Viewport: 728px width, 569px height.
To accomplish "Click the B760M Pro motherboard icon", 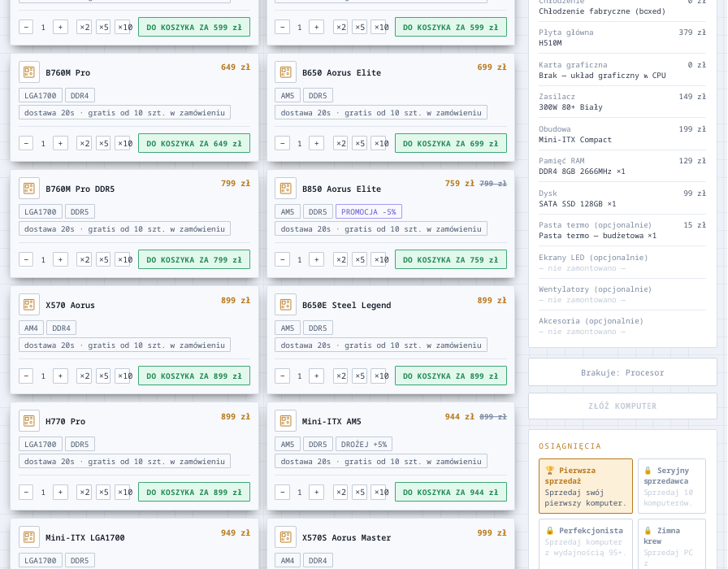I will (x=28, y=72).
